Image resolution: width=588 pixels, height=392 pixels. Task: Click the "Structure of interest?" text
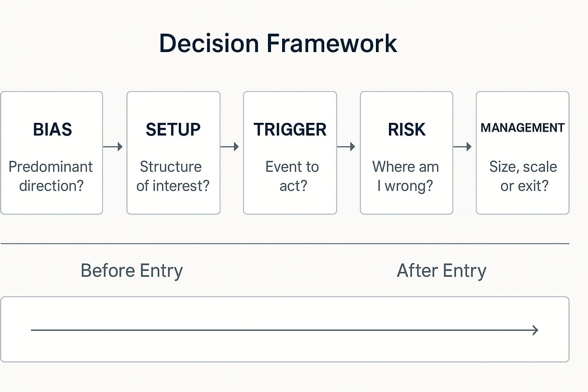click(x=173, y=176)
